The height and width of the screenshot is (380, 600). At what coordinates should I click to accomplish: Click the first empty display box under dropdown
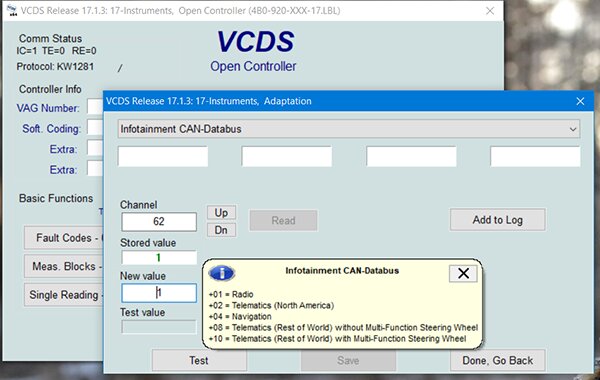163,156
